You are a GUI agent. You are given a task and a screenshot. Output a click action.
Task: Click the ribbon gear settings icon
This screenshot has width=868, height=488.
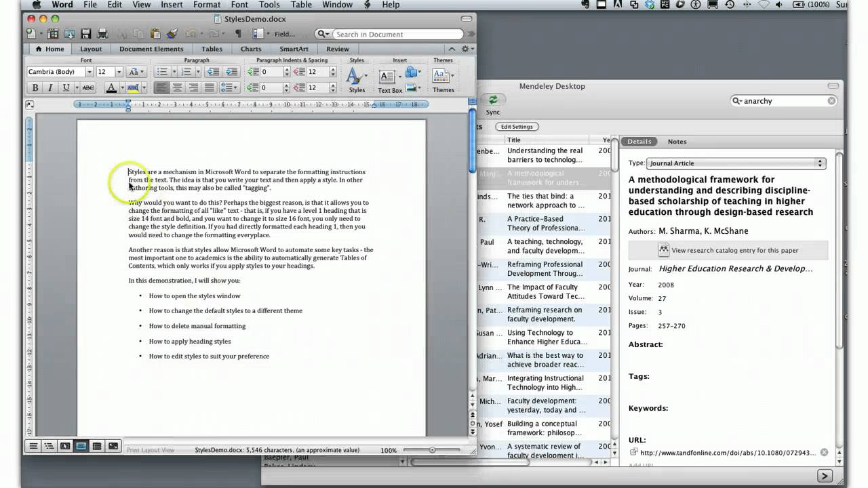point(466,49)
